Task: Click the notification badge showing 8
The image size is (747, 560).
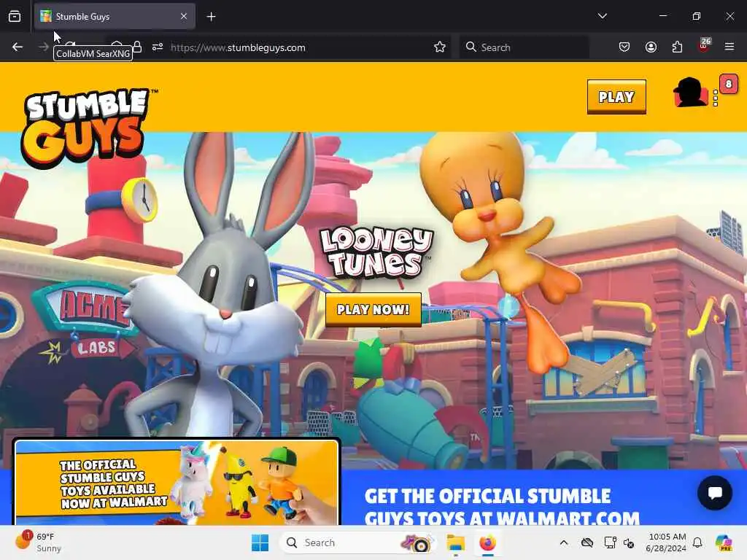Action: pos(729,85)
